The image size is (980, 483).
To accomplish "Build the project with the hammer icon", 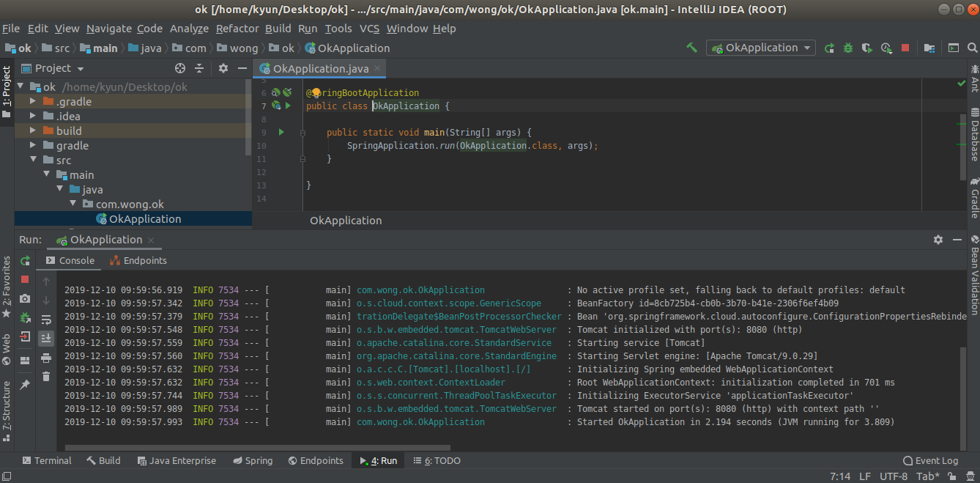I will click(x=691, y=48).
